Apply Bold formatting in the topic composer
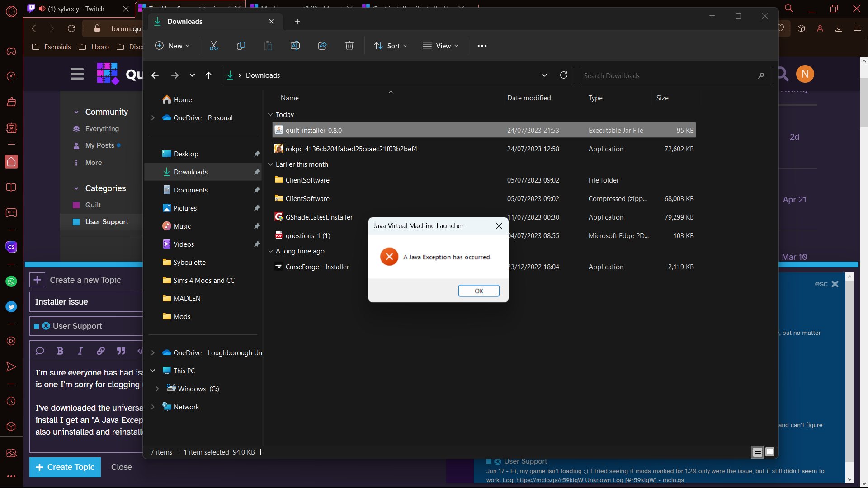Image resolution: width=868 pixels, height=488 pixels. tap(60, 351)
